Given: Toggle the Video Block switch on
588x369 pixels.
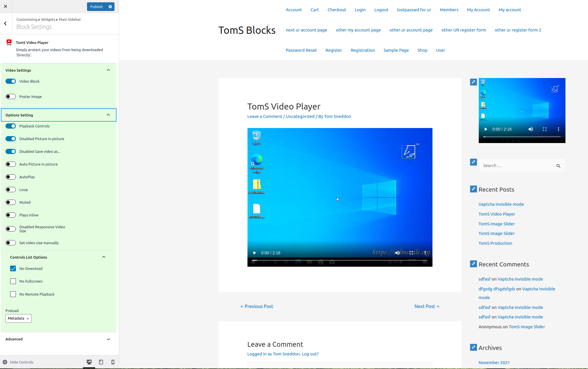Looking at the screenshot, I should tap(10, 81).
